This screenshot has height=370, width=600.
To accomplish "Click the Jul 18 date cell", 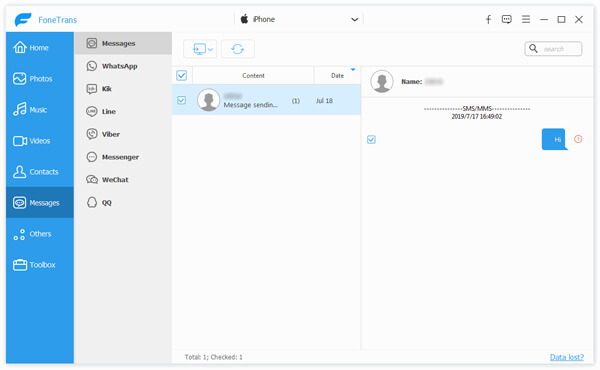I will pyautogui.click(x=324, y=101).
